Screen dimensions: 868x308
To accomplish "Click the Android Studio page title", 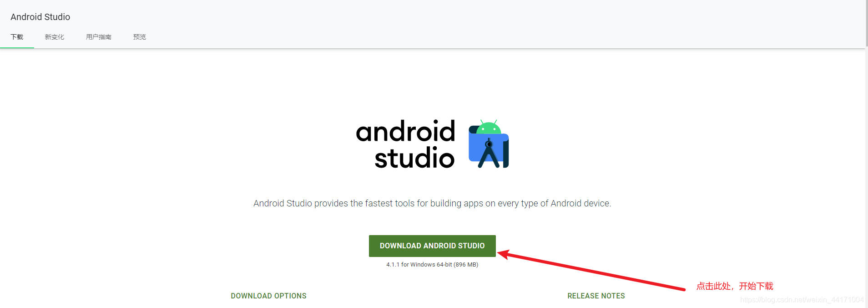I will (x=40, y=17).
